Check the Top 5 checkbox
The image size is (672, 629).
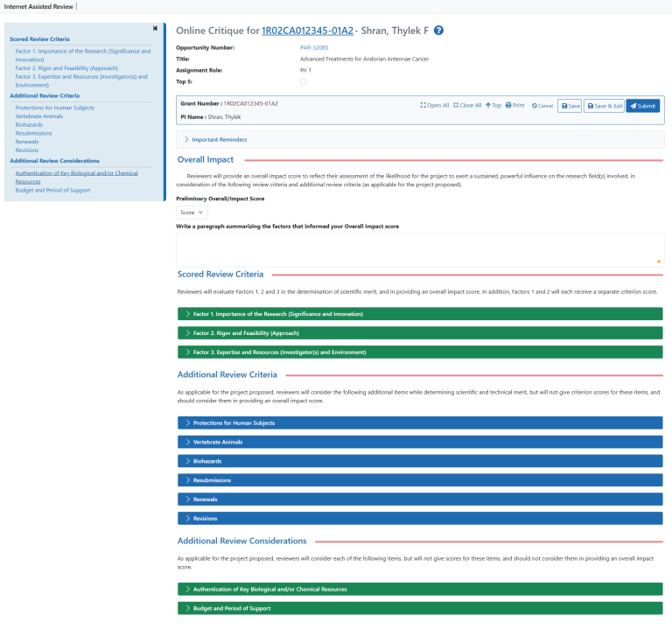tap(304, 81)
